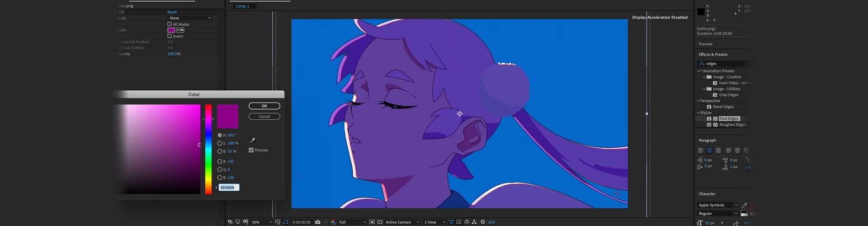Click the Fill effect purple color swatch
Screen dimensions: 868x226
point(171,30)
